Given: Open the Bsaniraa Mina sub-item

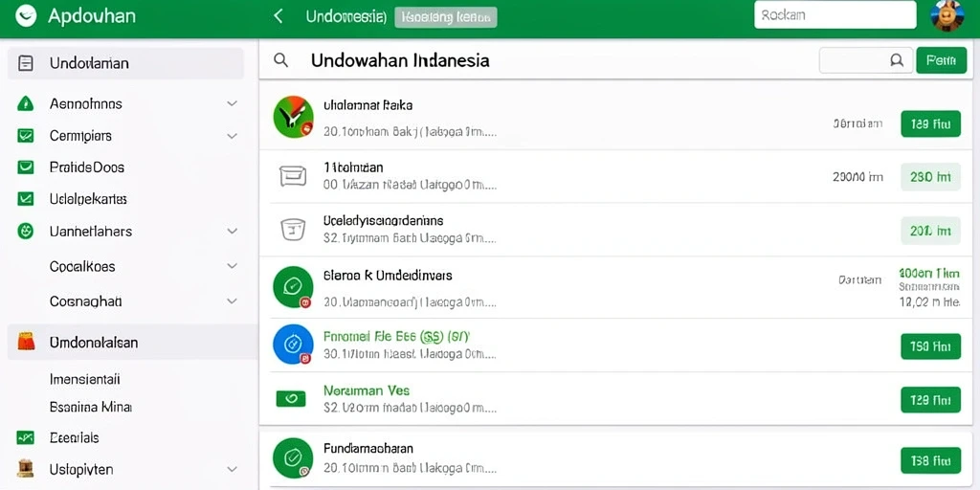Looking at the screenshot, I should pos(91,407).
